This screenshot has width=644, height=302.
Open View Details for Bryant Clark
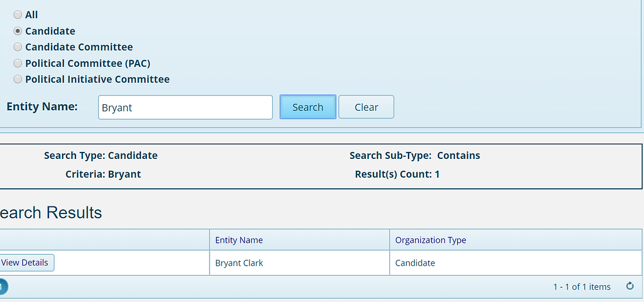26,263
